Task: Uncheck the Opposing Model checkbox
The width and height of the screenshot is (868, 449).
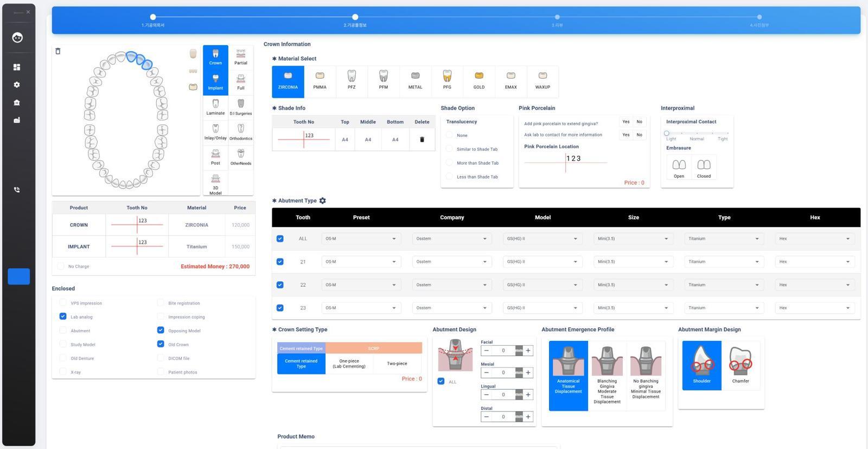Action: (161, 330)
